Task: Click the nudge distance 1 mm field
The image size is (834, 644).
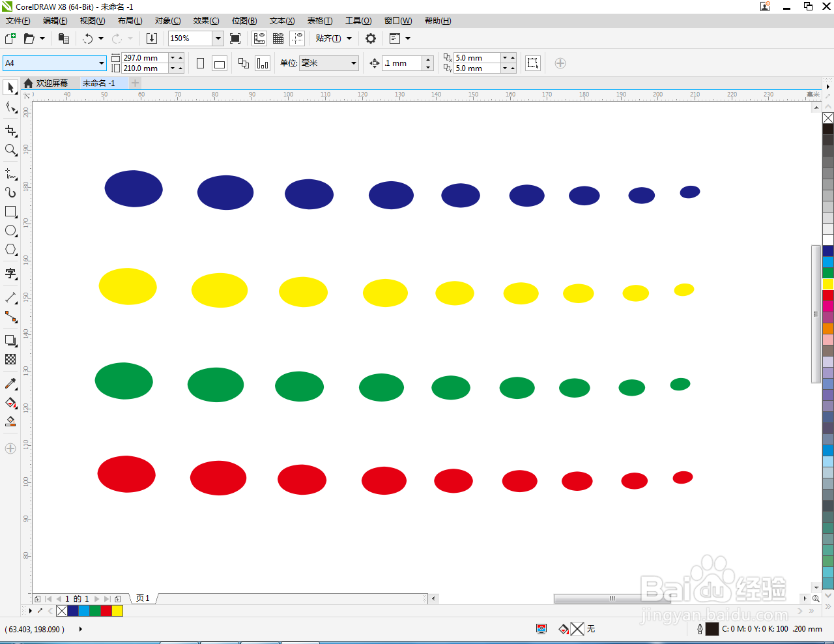Action: (403, 63)
